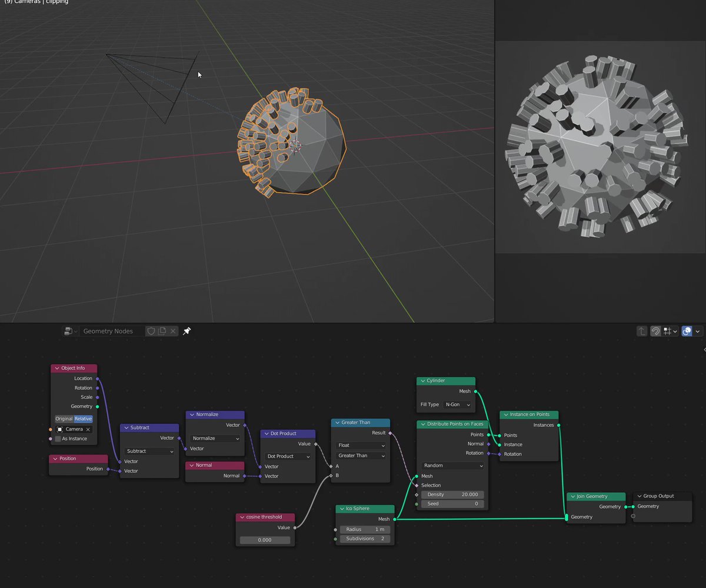Collapse the Subtract node
The width and height of the screenshot is (706, 588).
click(126, 427)
